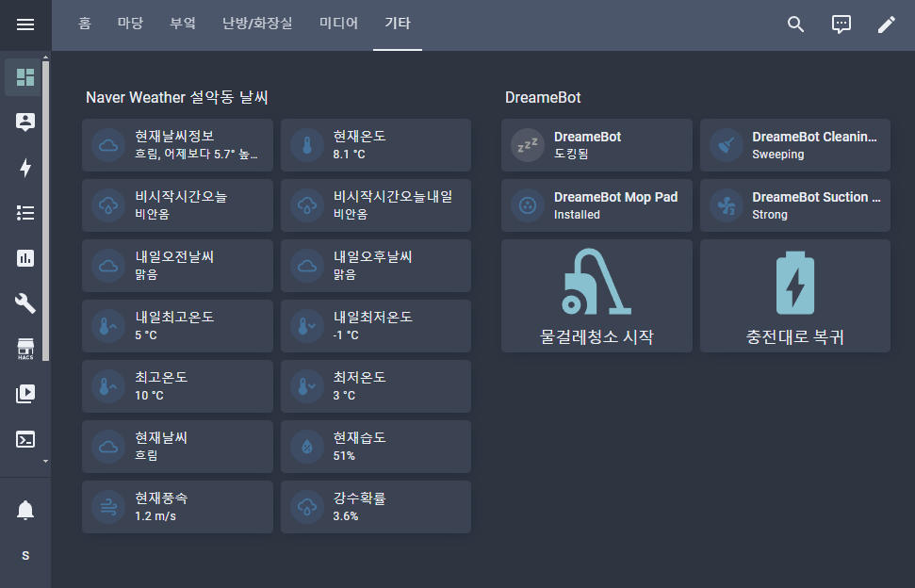This screenshot has height=588, width=915.
Task: Click the Sweeping status text
Action: click(x=777, y=154)
